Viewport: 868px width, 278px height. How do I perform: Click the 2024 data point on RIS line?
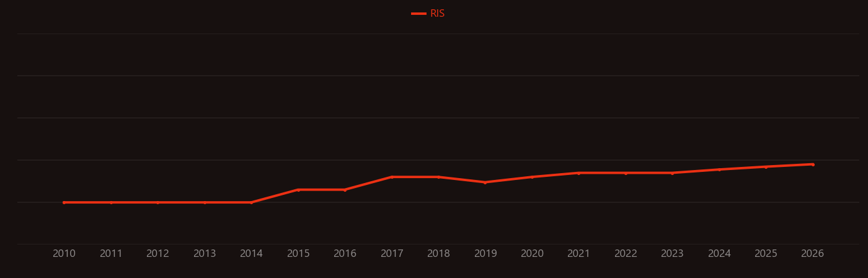point(719,169)
